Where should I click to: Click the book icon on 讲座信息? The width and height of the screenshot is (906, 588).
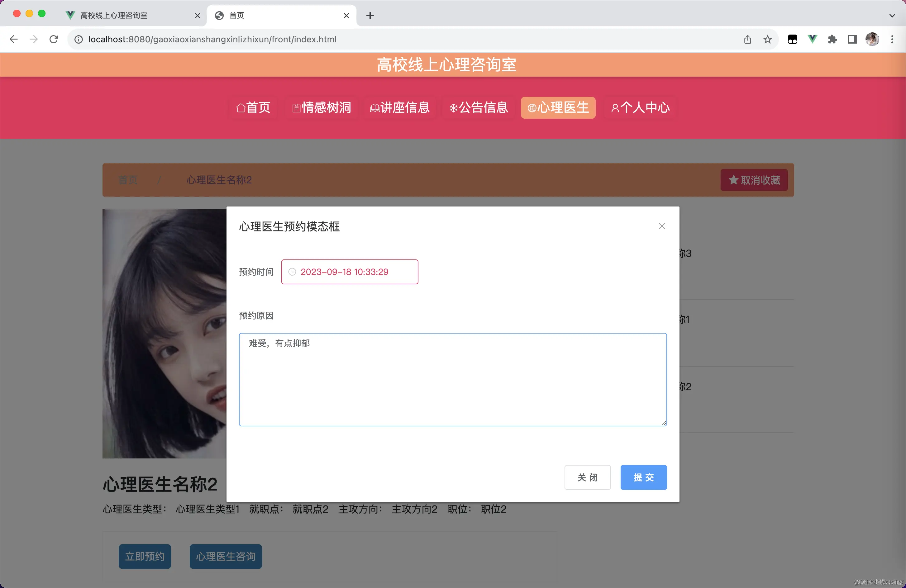coord(374,108)
